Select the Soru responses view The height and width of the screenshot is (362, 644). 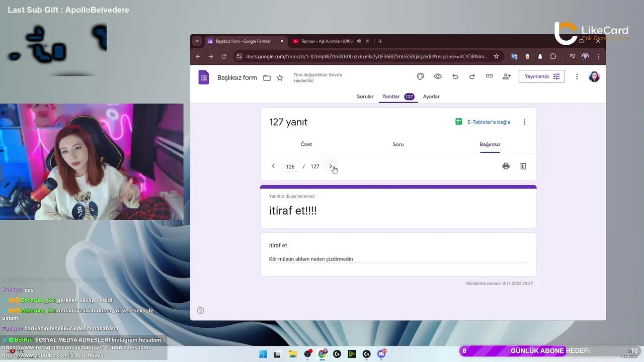398,144
